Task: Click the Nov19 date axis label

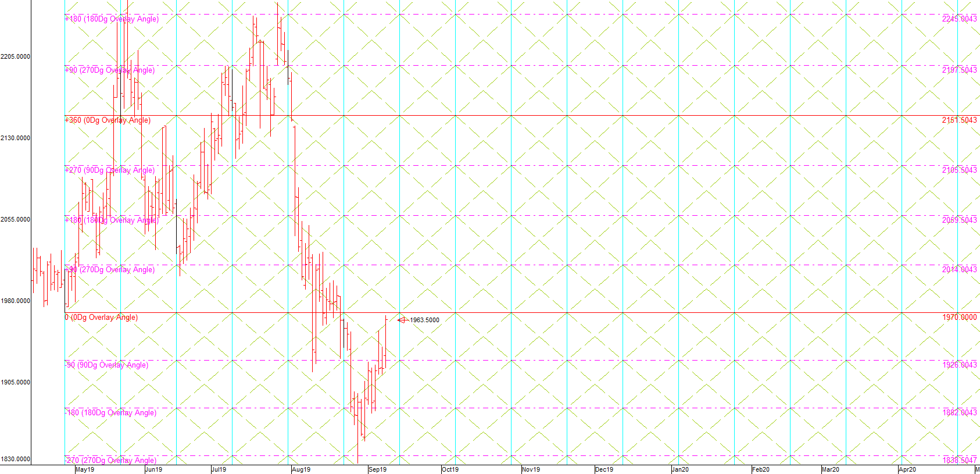Action: click(x=531, y=470)
